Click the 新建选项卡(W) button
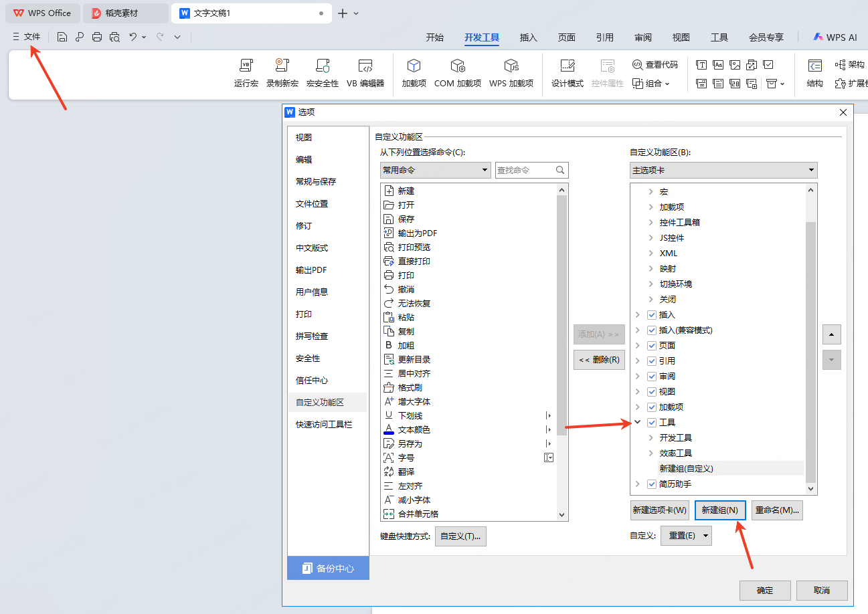Viewport: 868px width, 614px height. click(x=660, y=510)
